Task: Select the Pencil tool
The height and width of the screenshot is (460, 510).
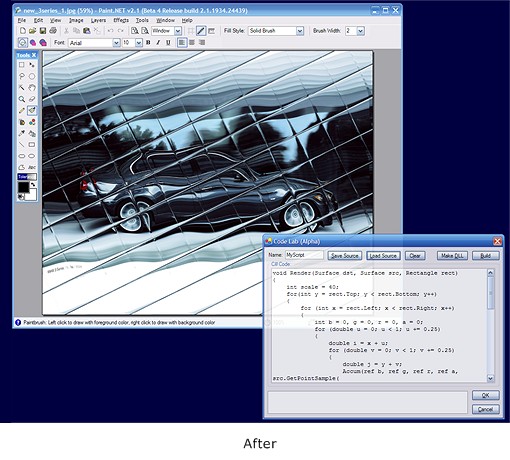Action: tap(22, 110)
